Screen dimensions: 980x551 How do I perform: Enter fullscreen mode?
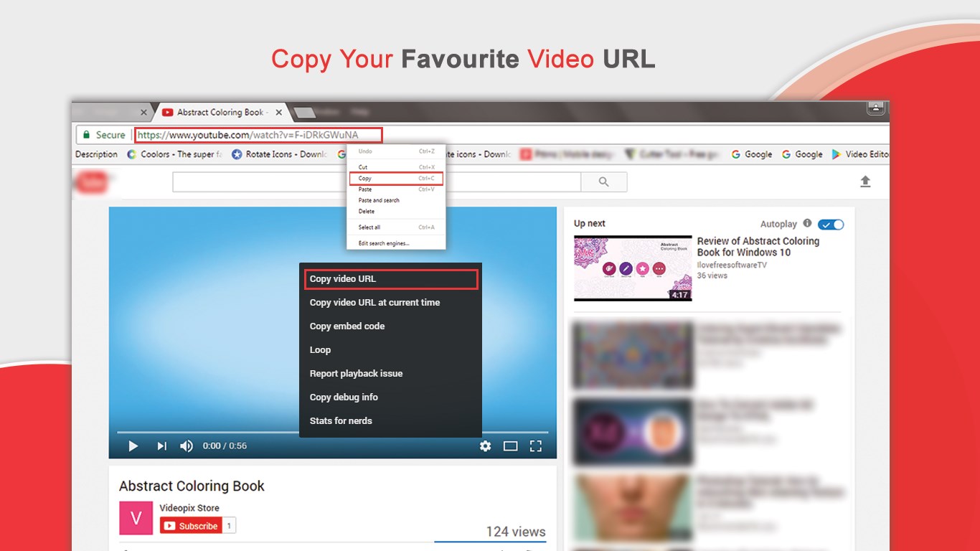click(535, 446)
